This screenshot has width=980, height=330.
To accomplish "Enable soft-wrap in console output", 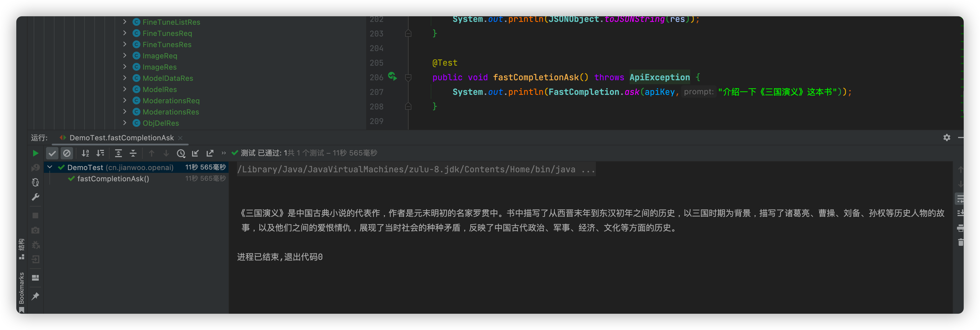I will point(960,198).
